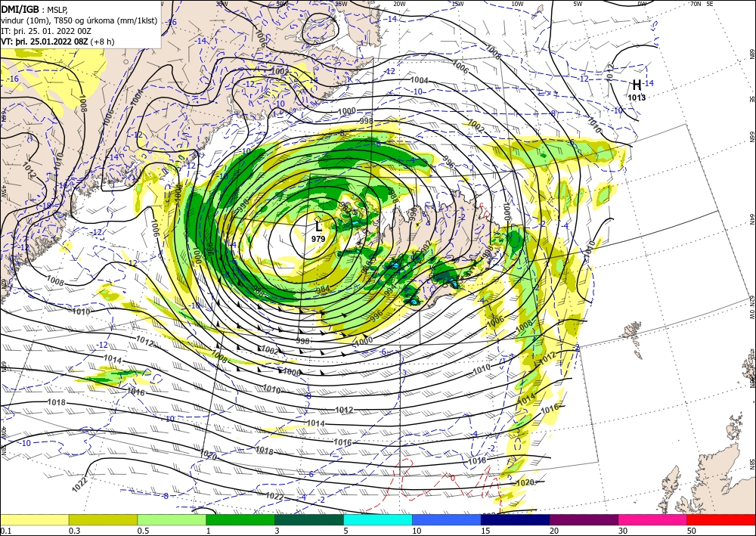Screen dimensions: 756x536
Task: Click the '994' isobar label
Action: pos(390,288)
